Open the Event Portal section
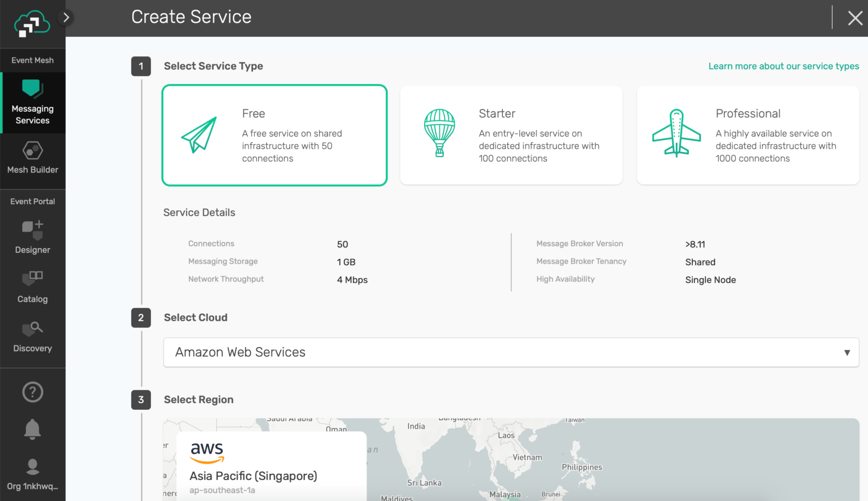The width and height of the screenshot is (868, 501). (x=33, y=201)
